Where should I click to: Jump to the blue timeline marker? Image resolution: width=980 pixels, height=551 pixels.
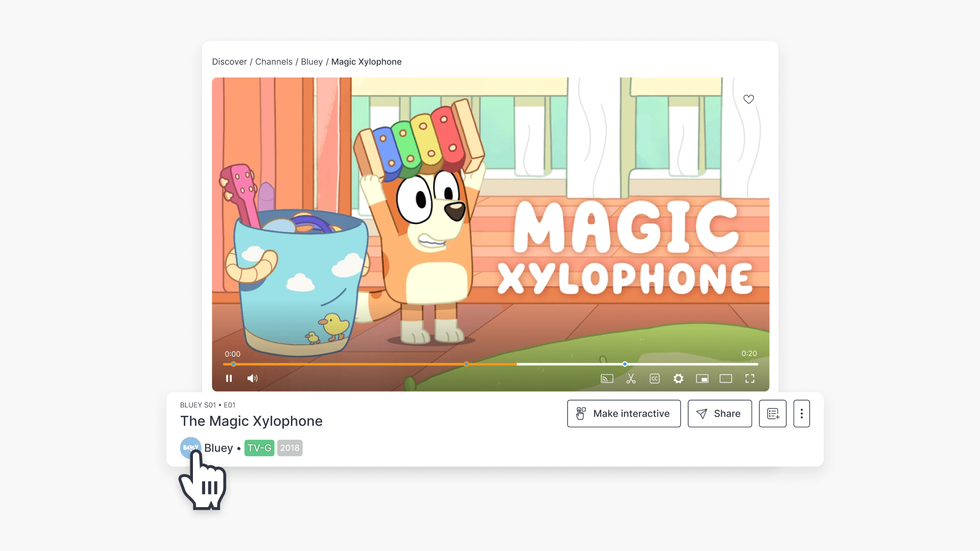[625, 364]
